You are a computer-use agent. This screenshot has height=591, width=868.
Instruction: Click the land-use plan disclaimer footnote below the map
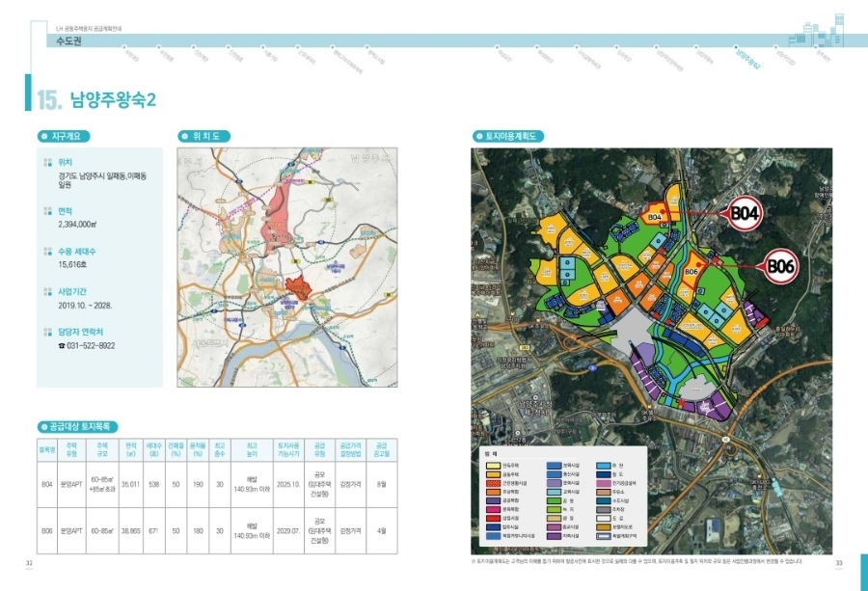pyautogui.click(x=637, y=561)
